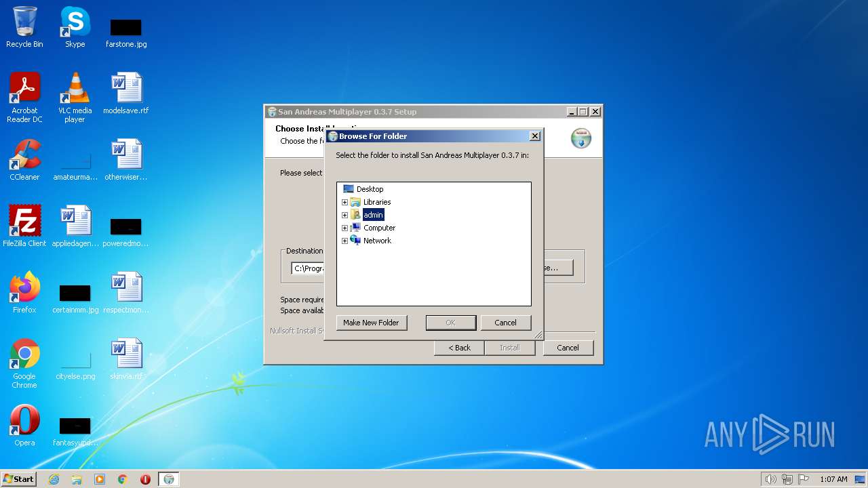Minimize the San Andreas Multiplayer Setup window

click(x=572, y=112)
